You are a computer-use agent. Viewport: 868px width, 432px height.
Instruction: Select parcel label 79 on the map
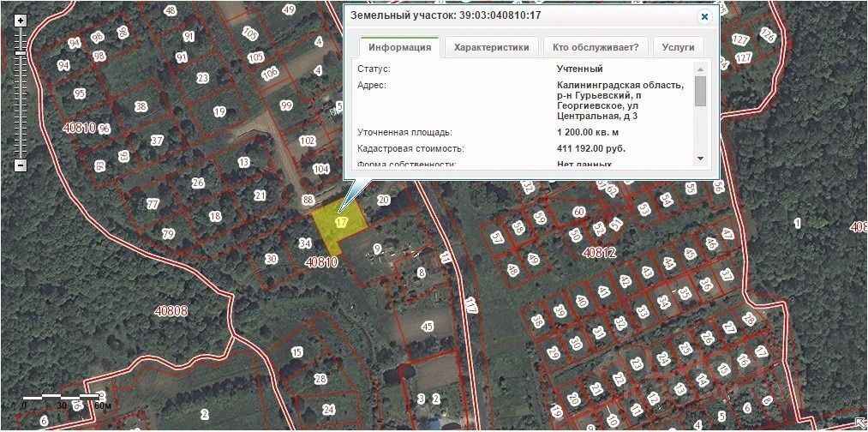pos(169,234)
